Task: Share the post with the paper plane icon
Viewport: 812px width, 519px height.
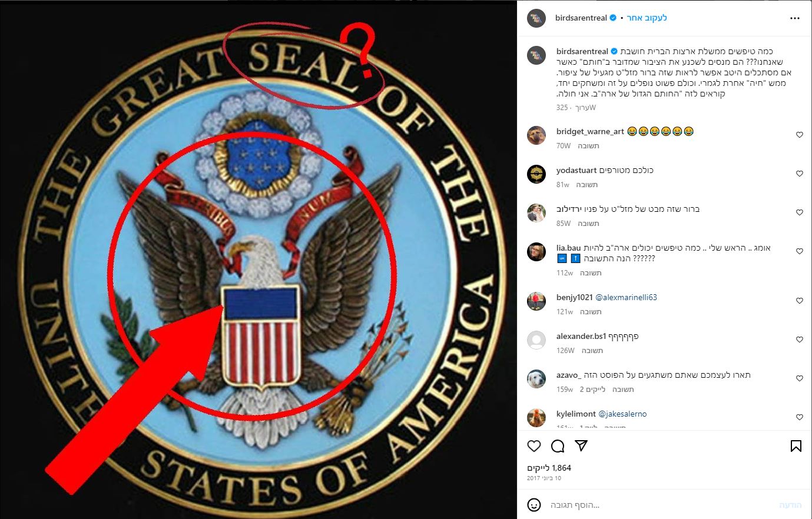Action: tap(581, 446)
